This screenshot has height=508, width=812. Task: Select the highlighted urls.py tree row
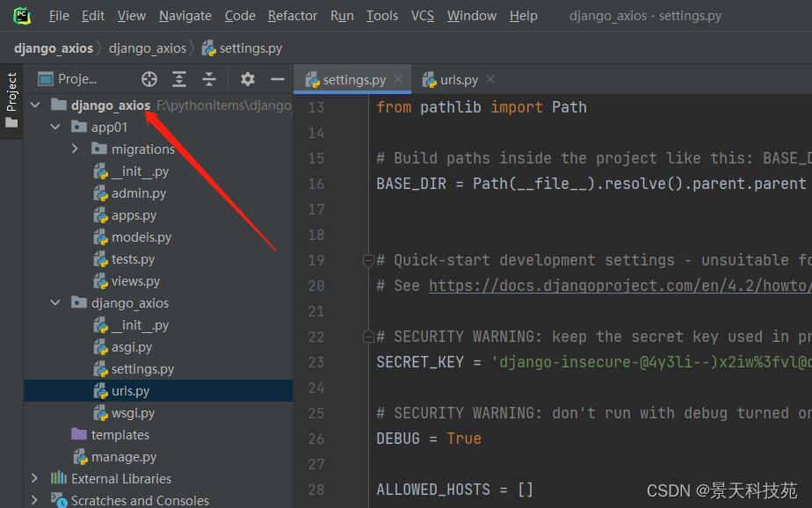(x=158, y=391)
